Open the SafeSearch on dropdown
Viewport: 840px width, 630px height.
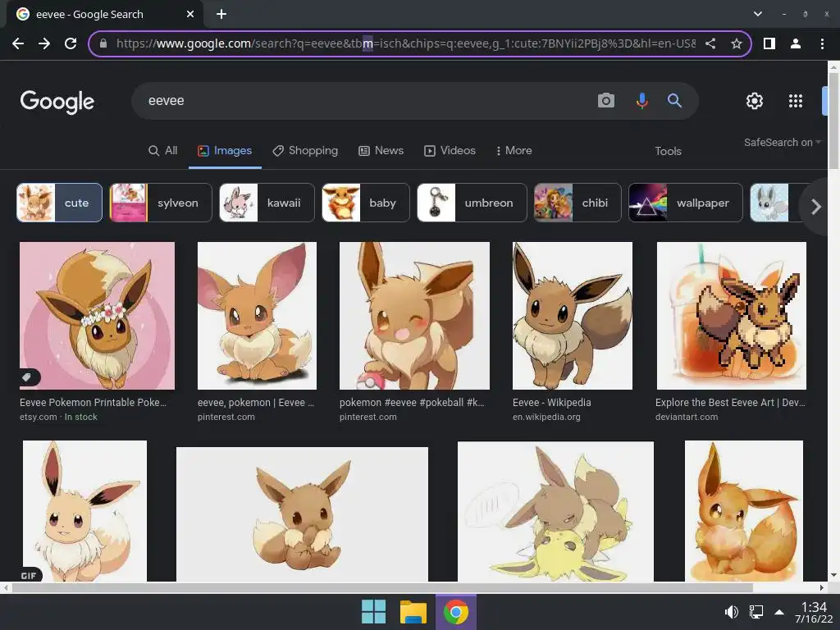[x=782, y=143]
